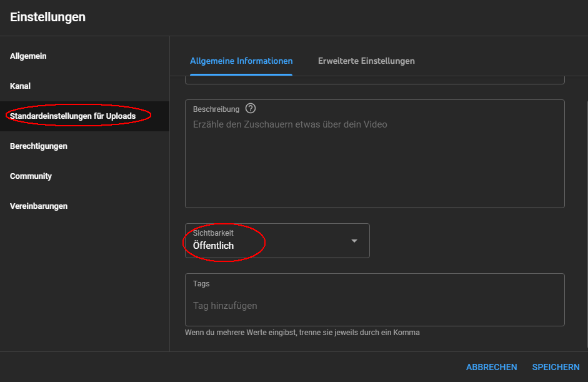This screenshot has height=382, width=588.
Task: Show the Vereinbarungen section
Action: 39,206
